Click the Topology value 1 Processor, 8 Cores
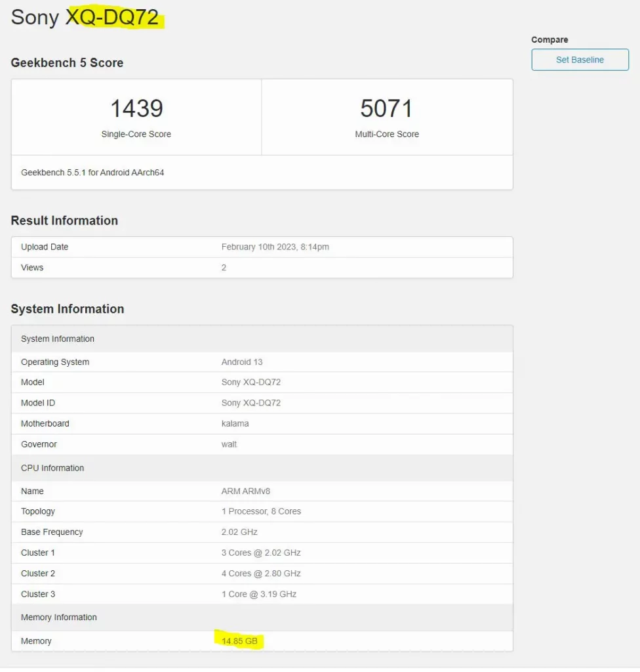 click(x=261, y=511)
